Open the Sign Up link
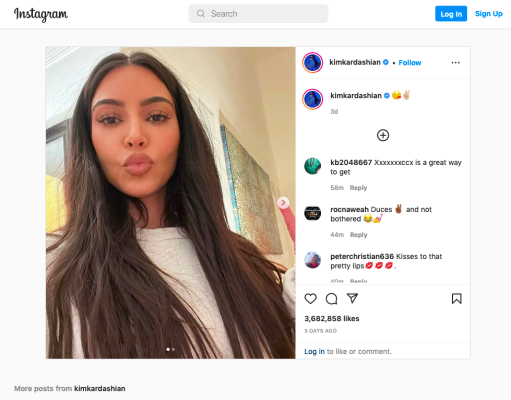This screenshot has height=400, width=511. 488,14
